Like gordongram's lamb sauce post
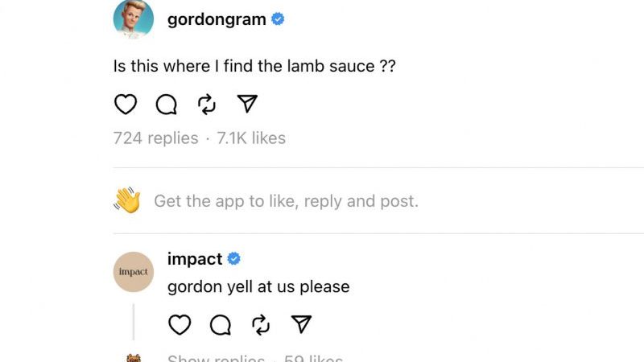Image resolution: width=644 pixels, height=362 pixels. pos(126,105)
